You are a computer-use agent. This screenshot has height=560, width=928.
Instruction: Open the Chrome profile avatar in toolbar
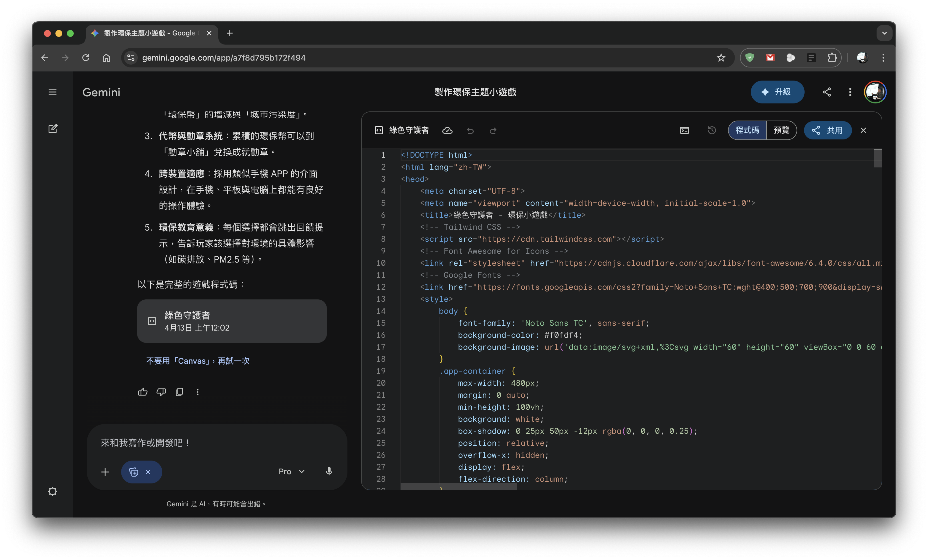point(862,58)
